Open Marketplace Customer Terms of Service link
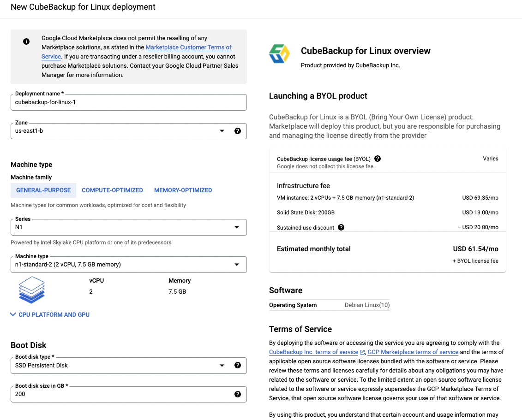Screen dimensions: 522x420 (x=188, y=47)
